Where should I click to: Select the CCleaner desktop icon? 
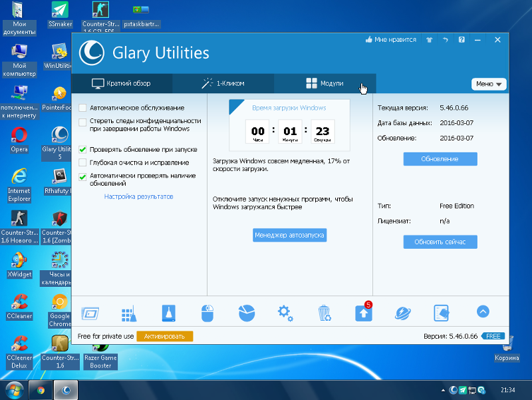coord(19,307)
